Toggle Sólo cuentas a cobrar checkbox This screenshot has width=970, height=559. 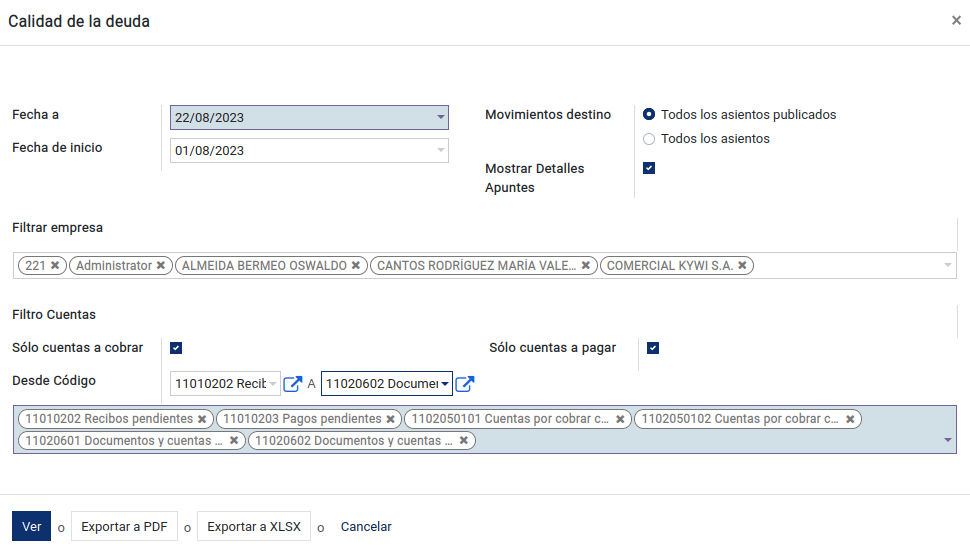pyautogui.click(x=176, y=348)
